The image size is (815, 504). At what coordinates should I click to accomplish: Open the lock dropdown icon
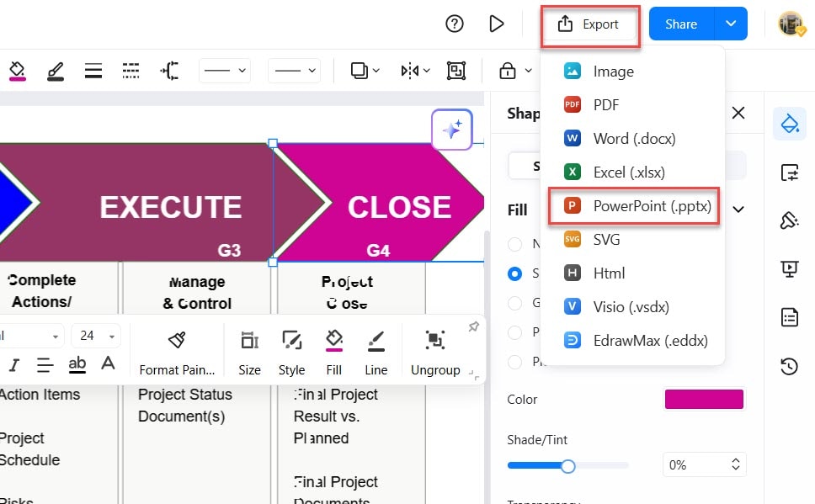(x=515, y=70)
